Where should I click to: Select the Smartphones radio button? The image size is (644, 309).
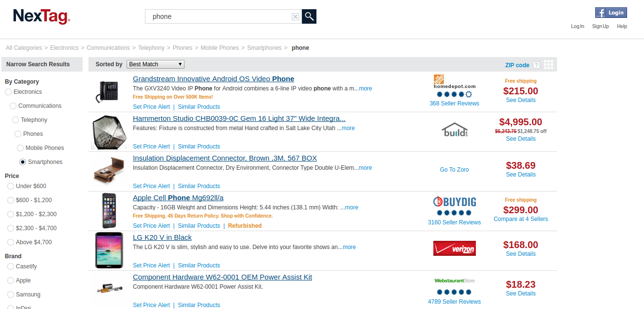tap(23, 162)
